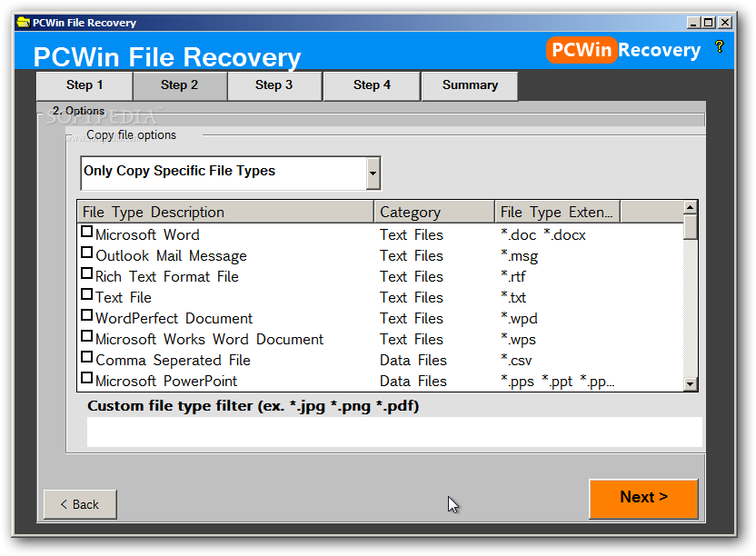Click the file list scrollbar thumb
Viewport: 756px width, 556px height.
pyautogui.click(x=691, y=227)
